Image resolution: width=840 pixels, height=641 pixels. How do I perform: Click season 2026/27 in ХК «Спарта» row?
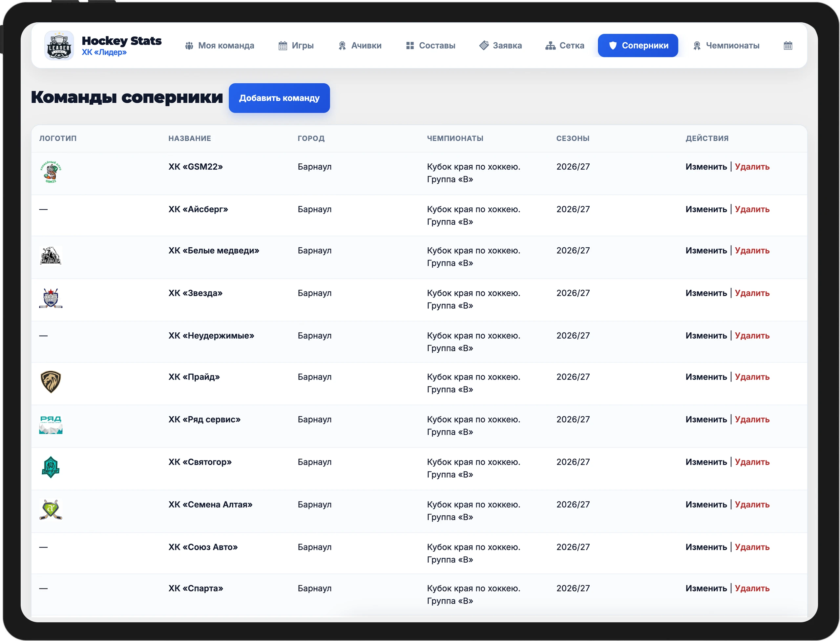pos(573,588)
